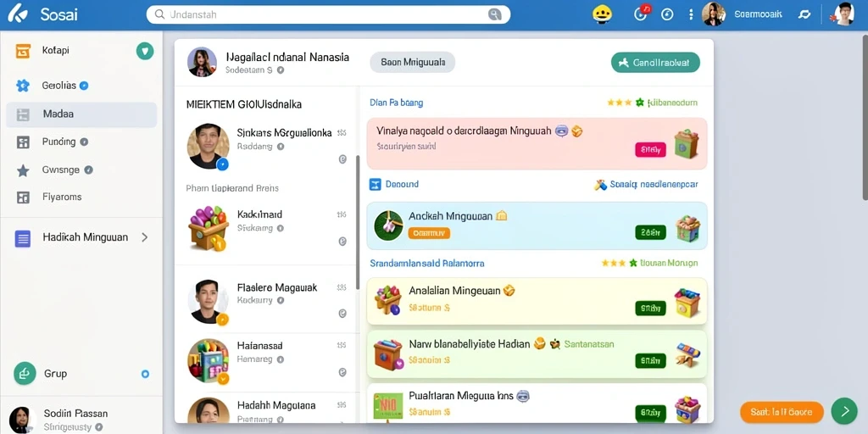Open the gift box icon on Andkah Mnguuan card
The height and width of the screenshot is (434, 868).
(687, 229)
